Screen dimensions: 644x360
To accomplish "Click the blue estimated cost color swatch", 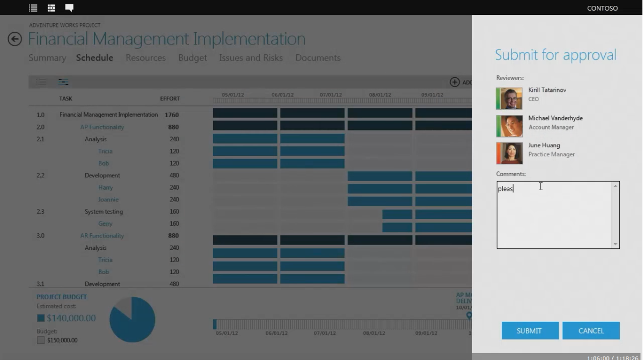I will [x=41, y=318].
